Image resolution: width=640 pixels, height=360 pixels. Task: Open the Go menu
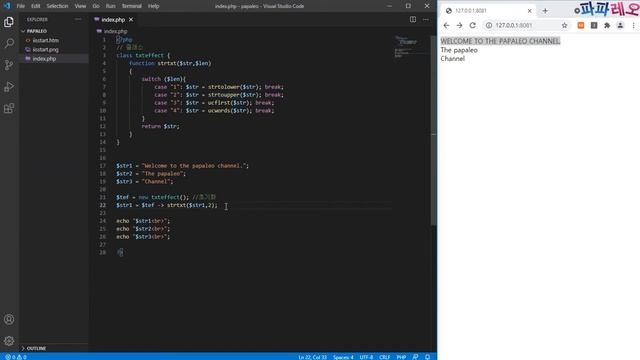click(x=96, y=6)
